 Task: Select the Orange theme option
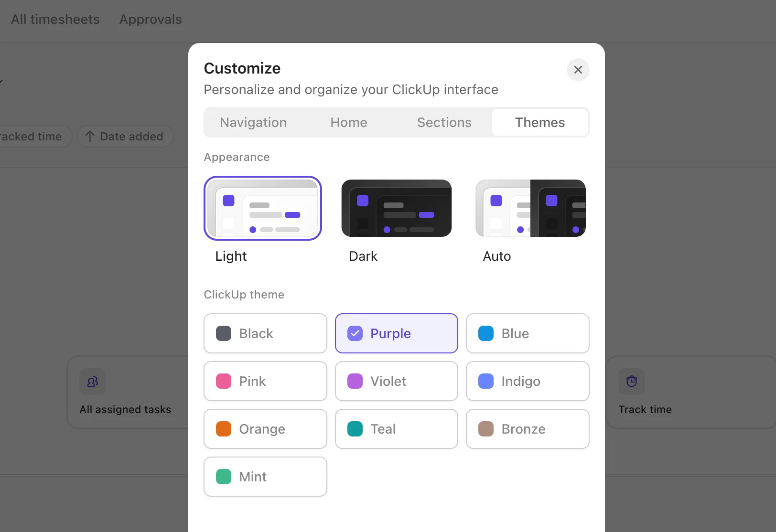pyautogui.click(x=265, y=429)
